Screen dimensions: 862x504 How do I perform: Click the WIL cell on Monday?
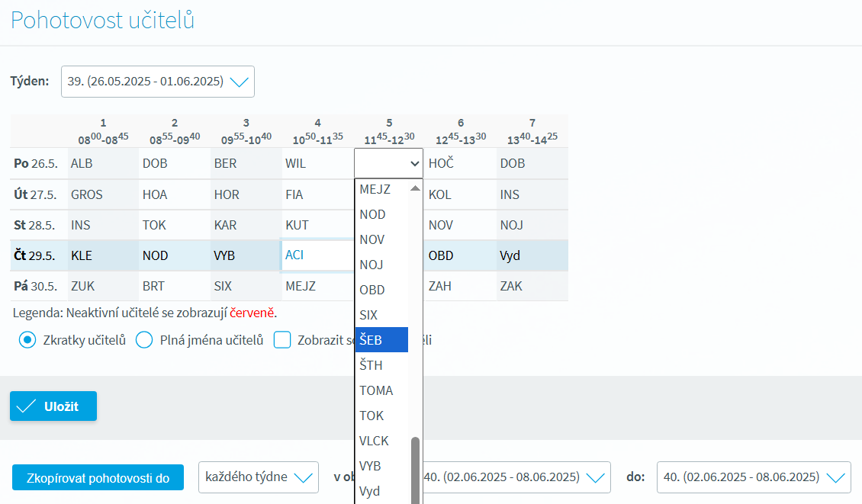click(318, 163)
